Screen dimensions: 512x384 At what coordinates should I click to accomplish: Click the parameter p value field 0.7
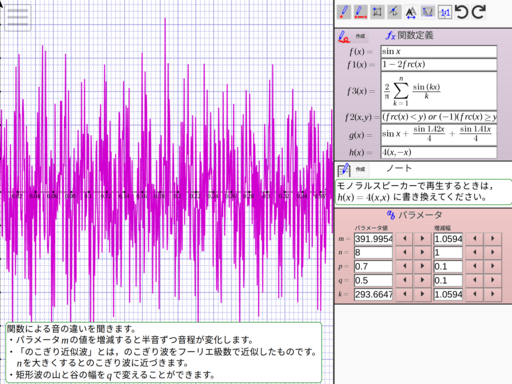coord(373,267)
